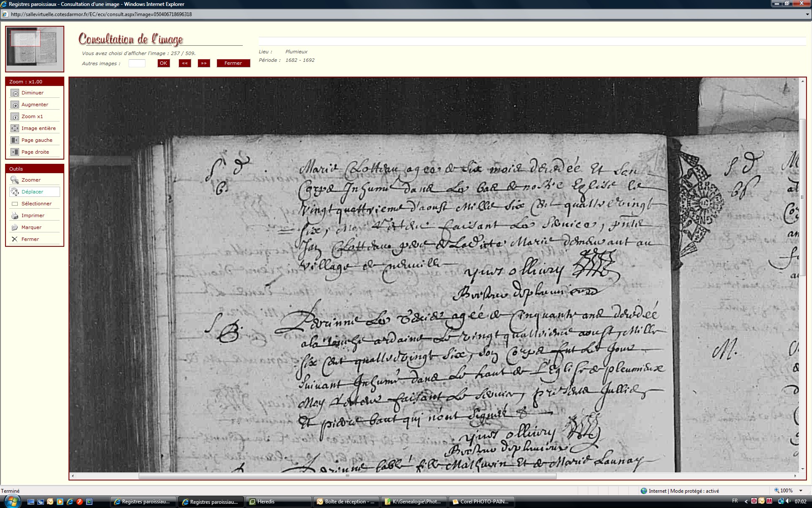
Task: Open the address bar history dropdown
Action: (807, 14)
